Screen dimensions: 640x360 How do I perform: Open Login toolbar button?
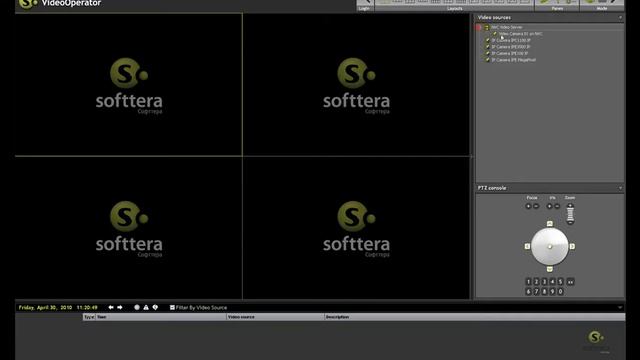pos(364,5)
